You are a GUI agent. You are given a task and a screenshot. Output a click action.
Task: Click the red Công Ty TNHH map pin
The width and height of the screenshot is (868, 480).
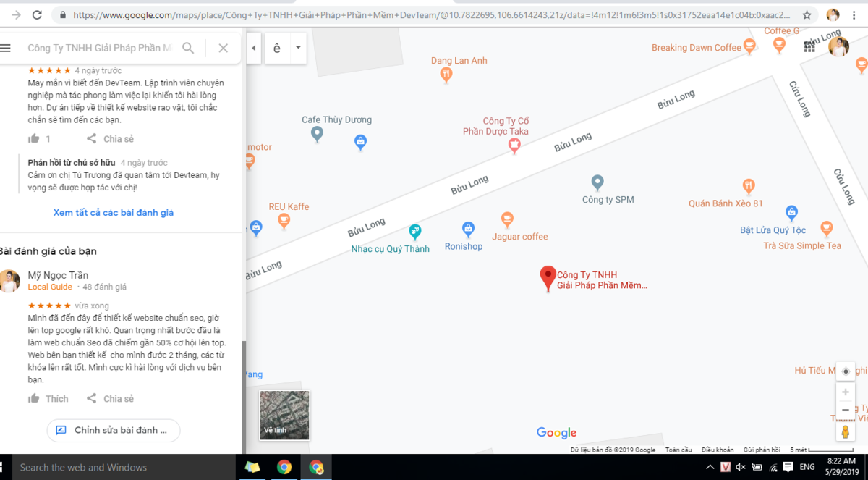548,279
